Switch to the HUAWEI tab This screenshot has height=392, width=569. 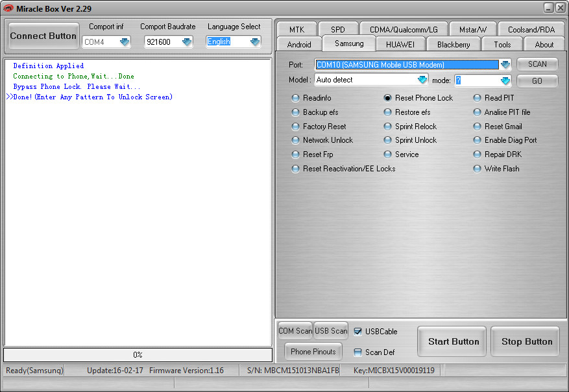tap(400, 44)
